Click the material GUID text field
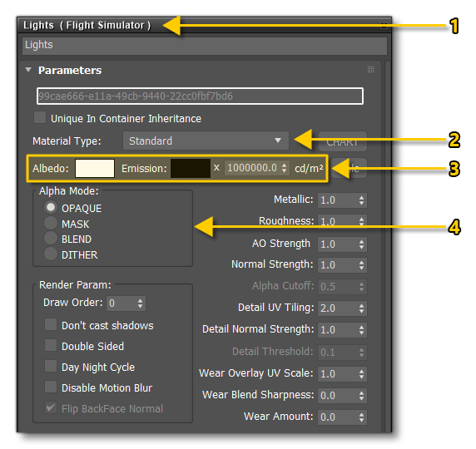Screen dimensions: 476x449 200,96
